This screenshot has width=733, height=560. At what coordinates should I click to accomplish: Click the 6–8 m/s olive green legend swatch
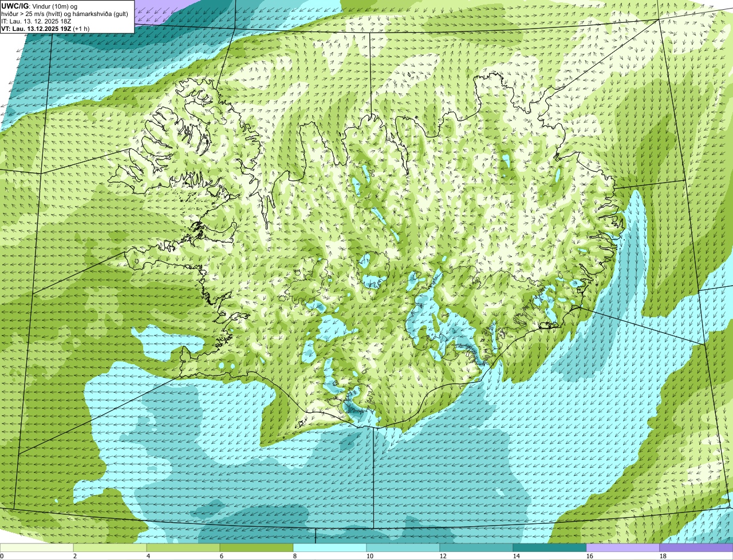point(257,547)
